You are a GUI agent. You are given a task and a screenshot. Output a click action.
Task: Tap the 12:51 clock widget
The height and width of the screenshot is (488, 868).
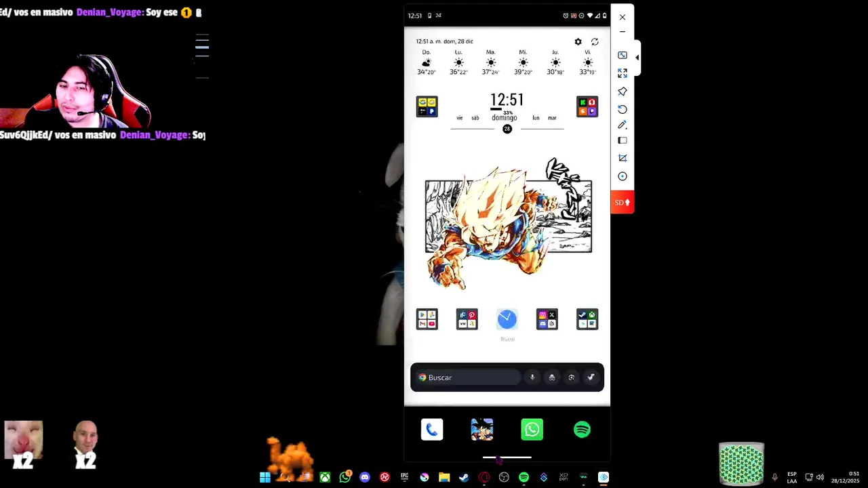click(x=507, y=100)
